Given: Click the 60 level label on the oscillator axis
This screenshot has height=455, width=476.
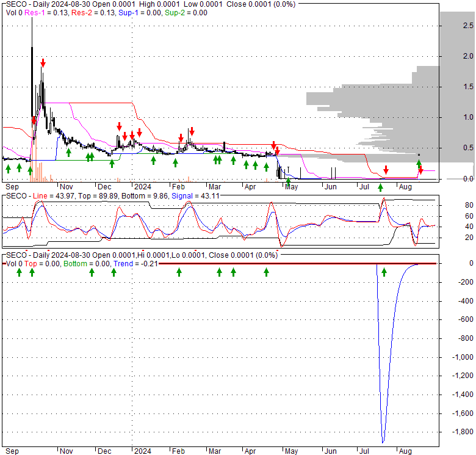Looking at the screenshot, I should 469,216.
